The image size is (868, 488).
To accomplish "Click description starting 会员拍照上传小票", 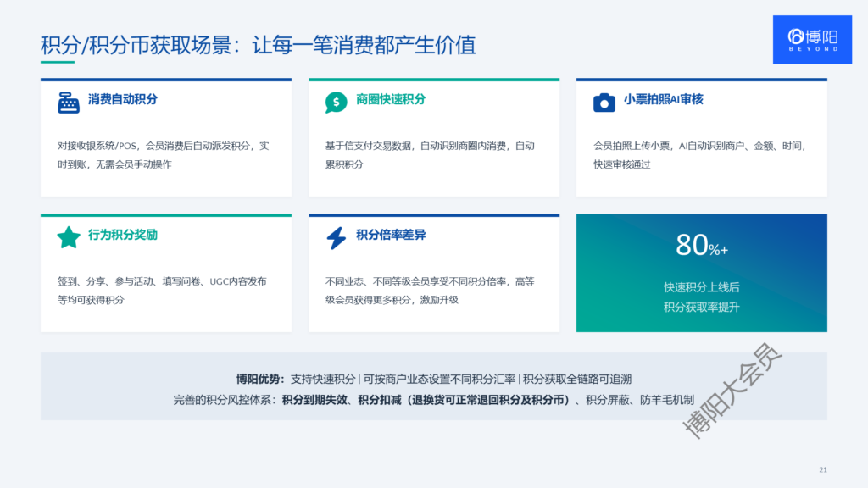I will coord(699,155).
